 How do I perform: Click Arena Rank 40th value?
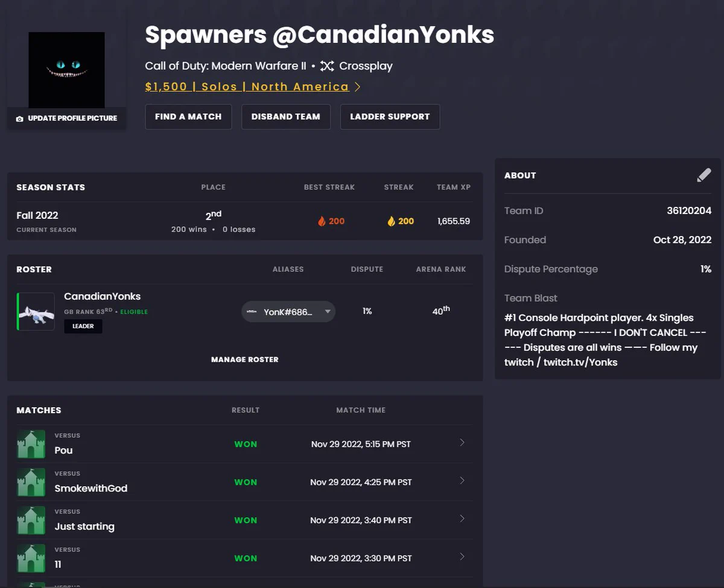pyautogui.click(x=441, y=311)
